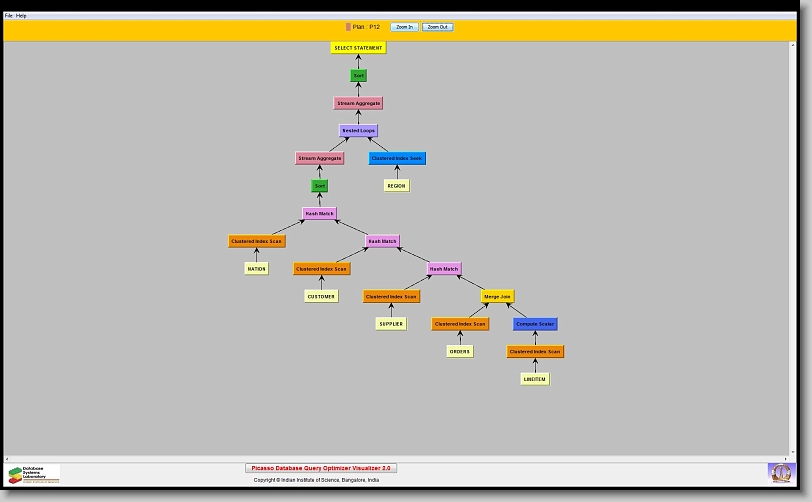Viewport: 812px width, 502px height.
Task: Click the Merge Join node
Action: click(498, 297)
